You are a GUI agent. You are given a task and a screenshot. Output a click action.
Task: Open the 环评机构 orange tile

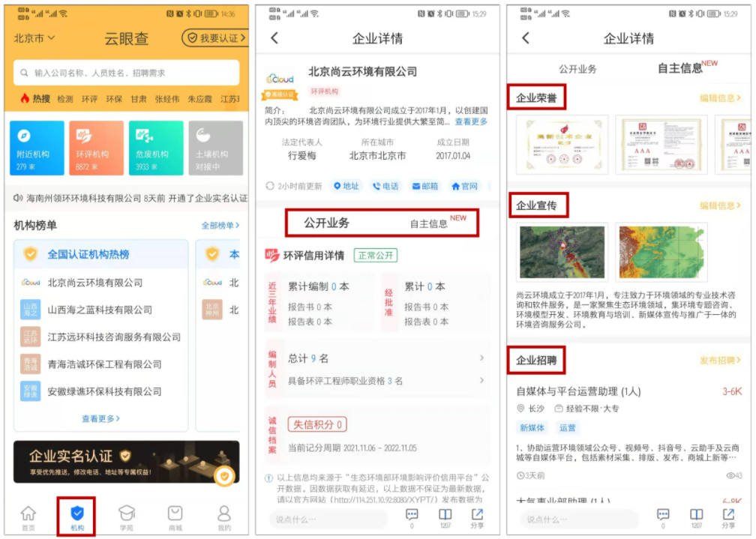coord(97,148)
